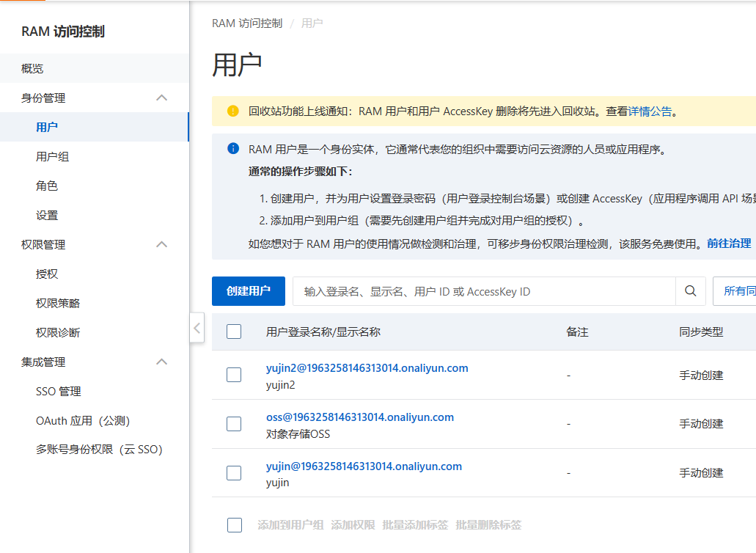Viewport: 756px width, 553px height.
Task: Click 批量删除标签 bulk action
Action: point(488,525)
